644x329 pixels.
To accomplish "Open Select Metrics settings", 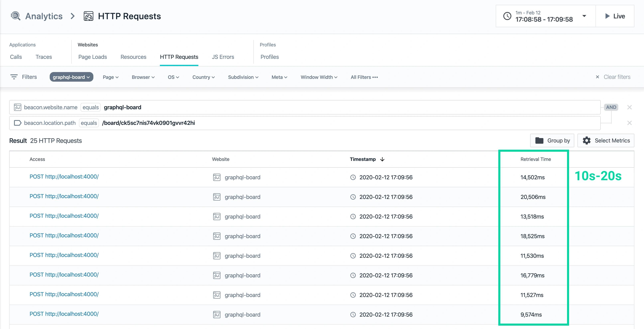I will coord(606,140).
